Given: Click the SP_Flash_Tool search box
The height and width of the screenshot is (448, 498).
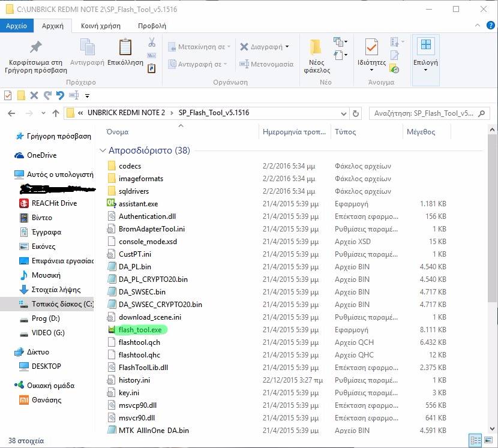Looking at the screenshot, I should (423, 113).
